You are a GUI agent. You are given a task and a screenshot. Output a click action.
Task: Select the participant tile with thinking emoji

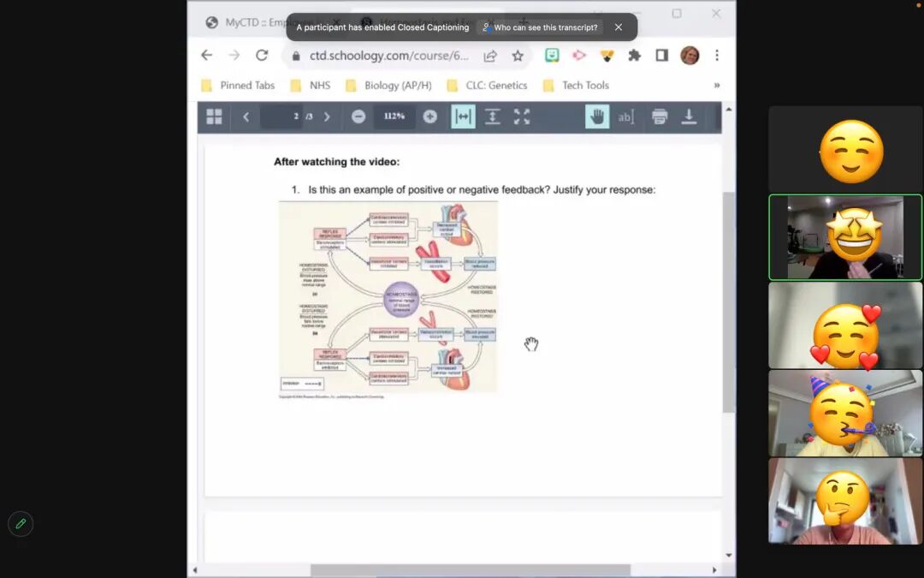point(845,501)
